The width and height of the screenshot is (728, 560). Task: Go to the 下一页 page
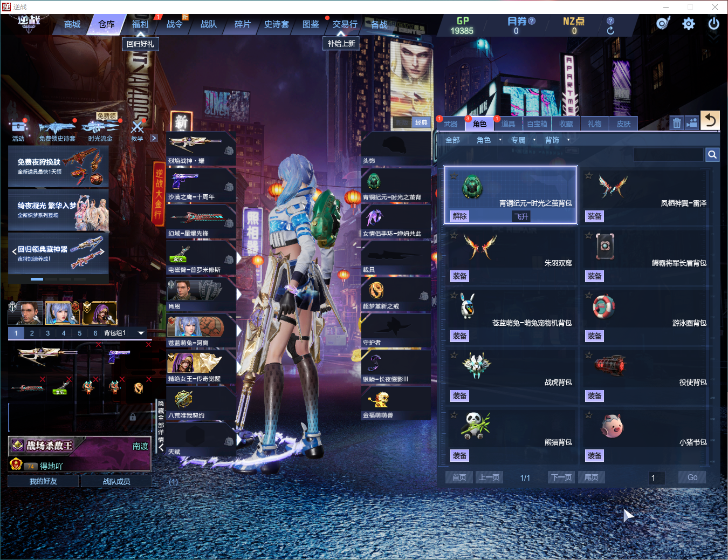(561, 477)
